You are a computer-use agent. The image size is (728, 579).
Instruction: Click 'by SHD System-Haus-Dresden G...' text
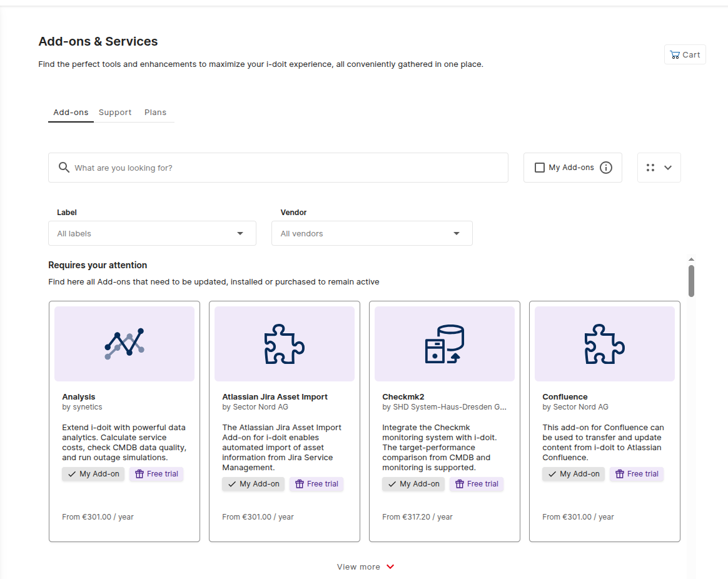(444, 407)
